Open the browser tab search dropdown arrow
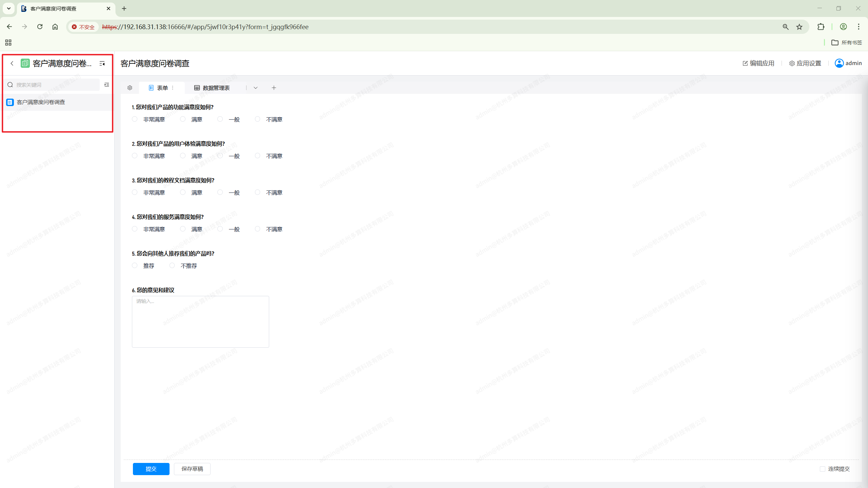The height and width of the screenshot is (488, 868). [9, 8]
